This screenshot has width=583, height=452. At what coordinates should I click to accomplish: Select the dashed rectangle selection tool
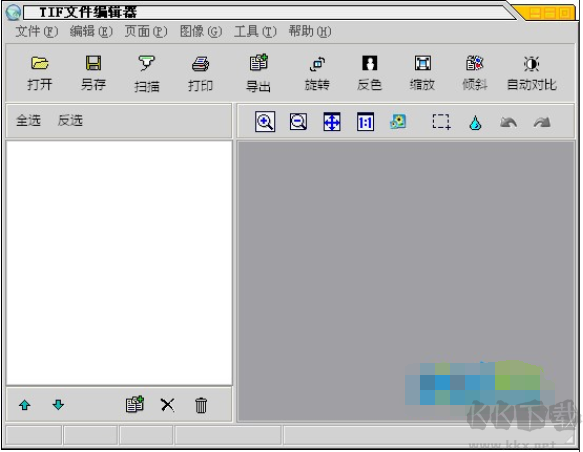pyautogui.click(x=441, y=122)
